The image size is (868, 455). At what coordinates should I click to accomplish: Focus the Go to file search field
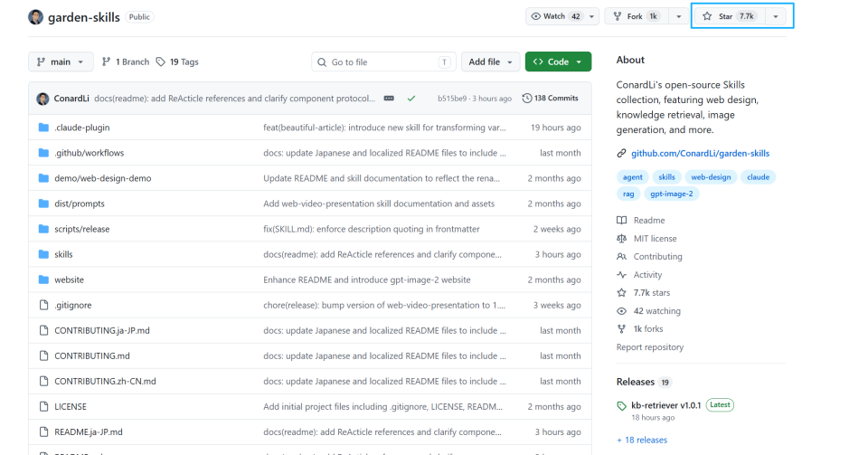tap(383, 62)
